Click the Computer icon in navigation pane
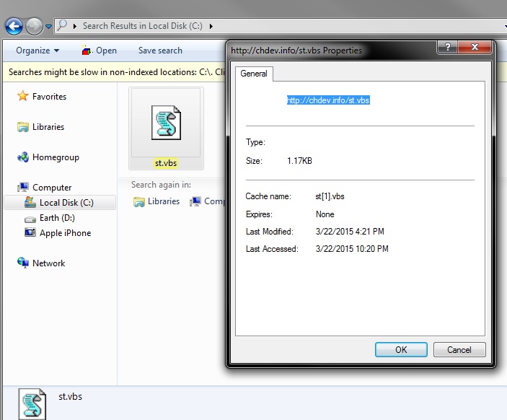The height and width of the screenshot is (420, 507). pyautogui.click(x=22, y=187)
